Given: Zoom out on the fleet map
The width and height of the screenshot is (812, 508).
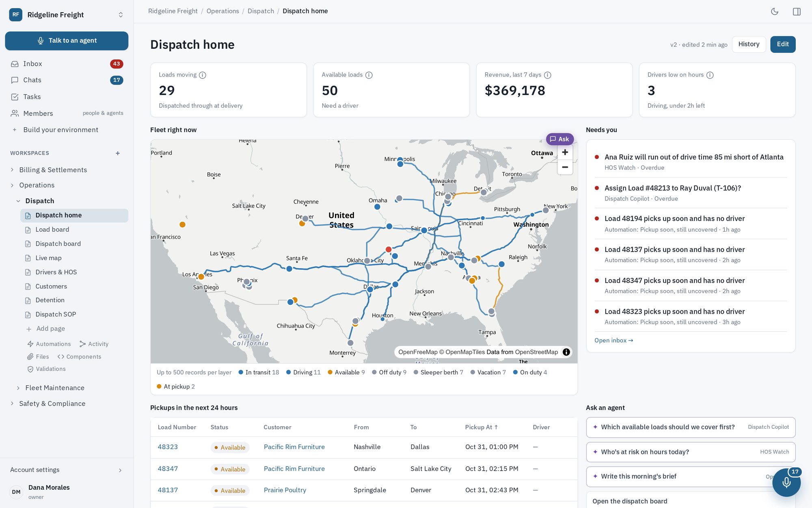Looking at the screenshot, I should click(565, 167).
